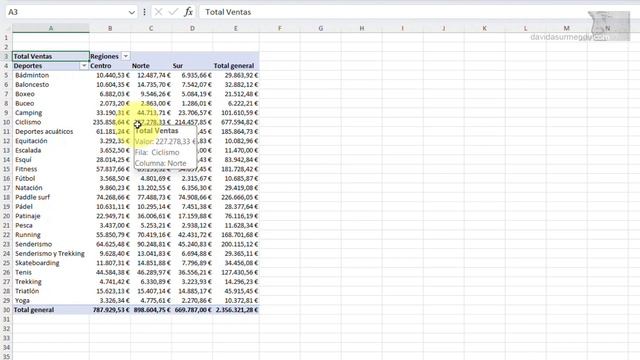Select Ciclismo total value 677.594,82 €

point(240,122)
